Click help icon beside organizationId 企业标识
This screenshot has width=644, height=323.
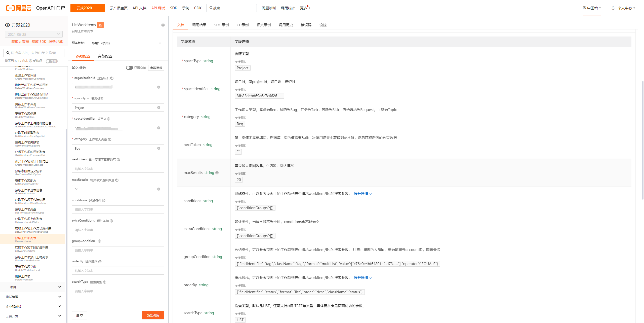click(112, 78)
